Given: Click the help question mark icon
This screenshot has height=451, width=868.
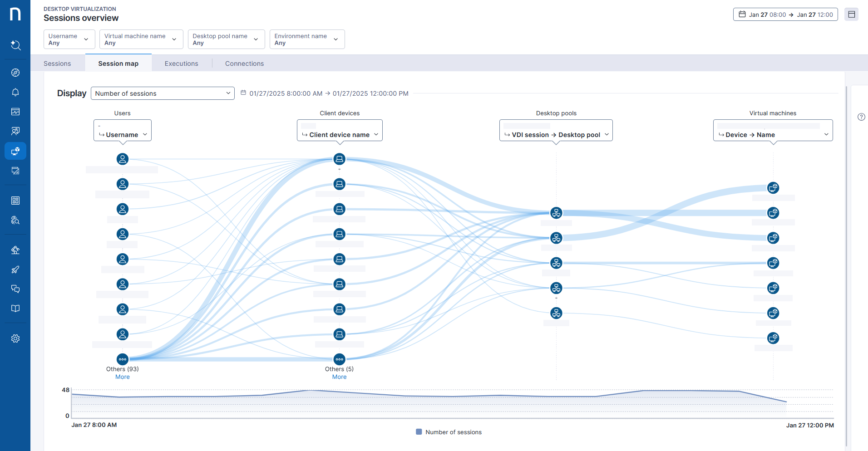Looking at the screenshot, I should pos(861,117).
